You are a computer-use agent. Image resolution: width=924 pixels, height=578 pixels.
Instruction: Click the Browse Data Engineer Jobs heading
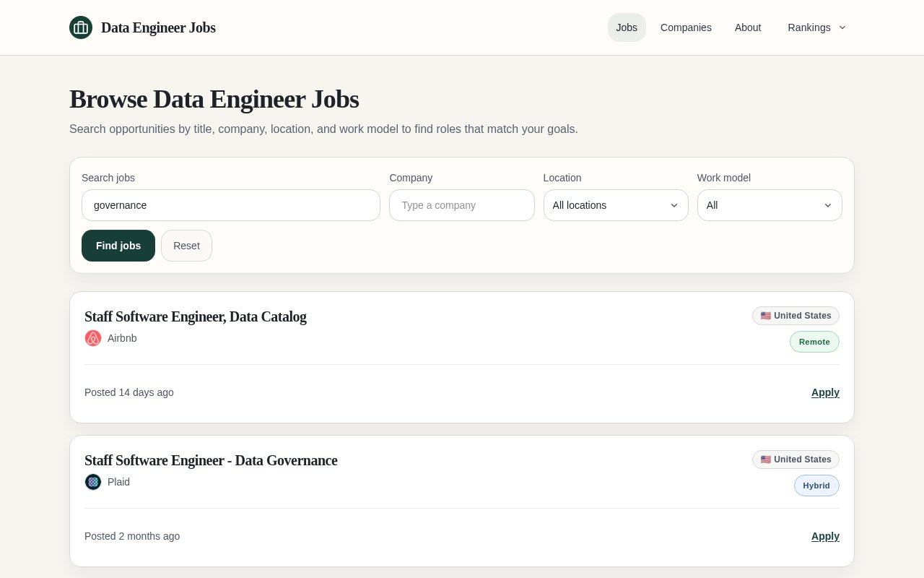(214, 99)
